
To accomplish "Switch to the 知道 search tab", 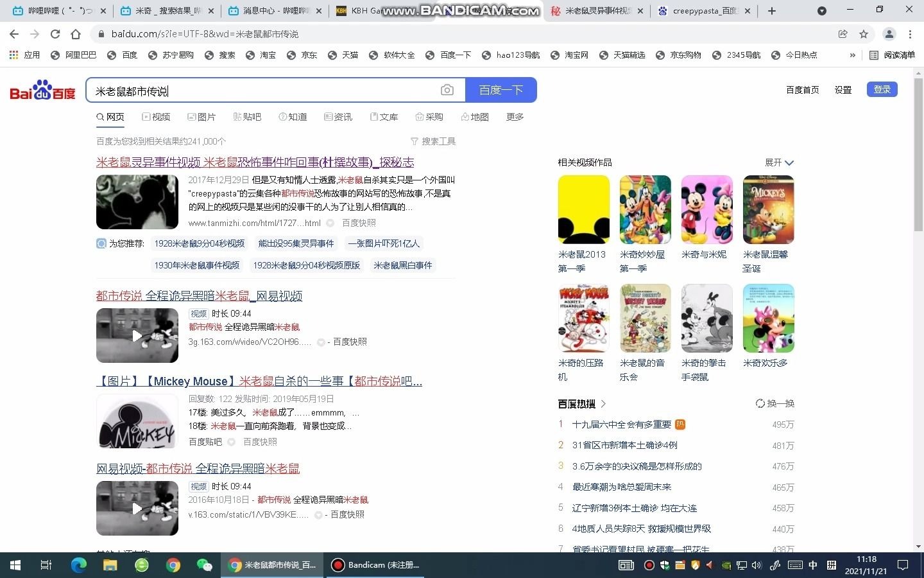I will pos(293,117).
